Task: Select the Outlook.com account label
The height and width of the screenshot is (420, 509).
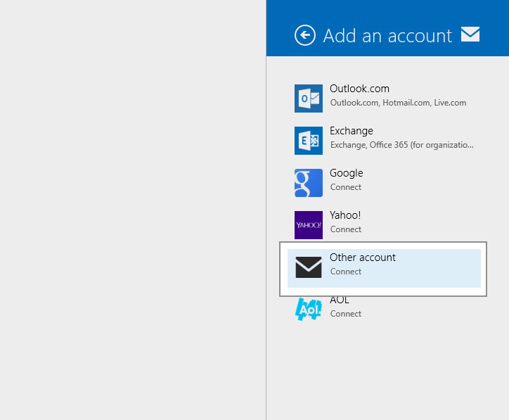Action: point(359,89)
